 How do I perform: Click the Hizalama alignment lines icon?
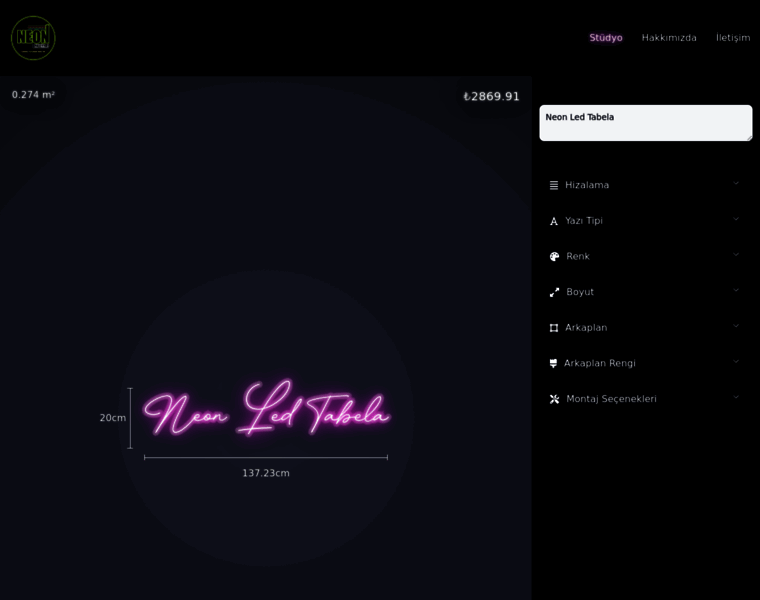pos(554,185)
